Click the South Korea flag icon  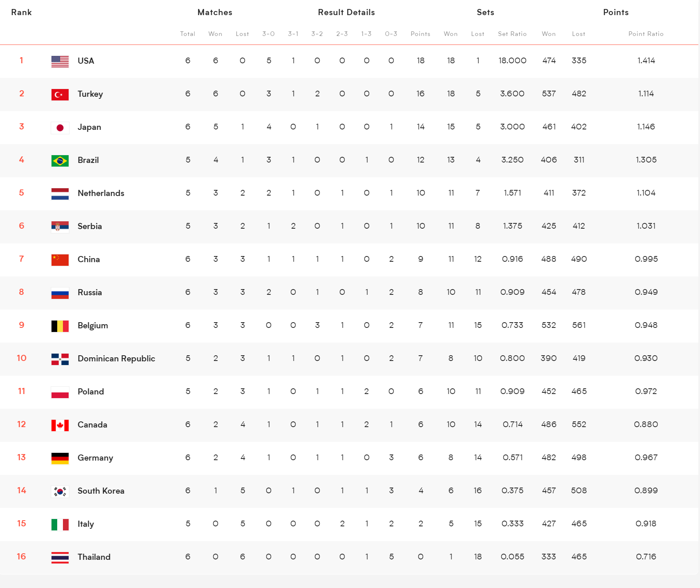click(x=60, y=491)
